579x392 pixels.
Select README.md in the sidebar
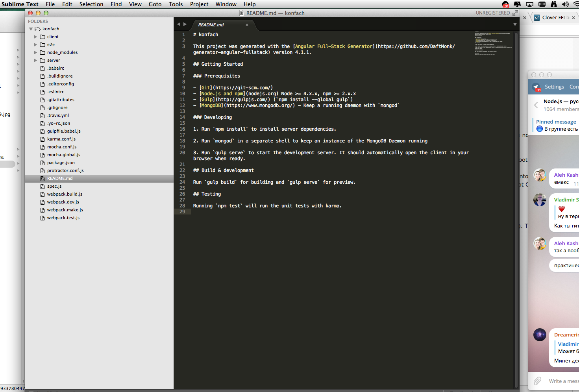pos(99,178)
